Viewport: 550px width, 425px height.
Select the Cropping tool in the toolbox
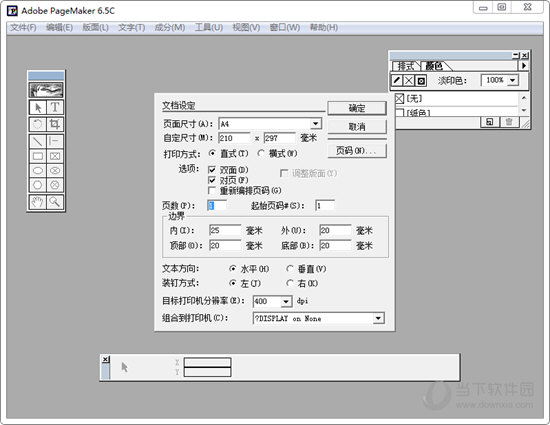coord(55,124)
